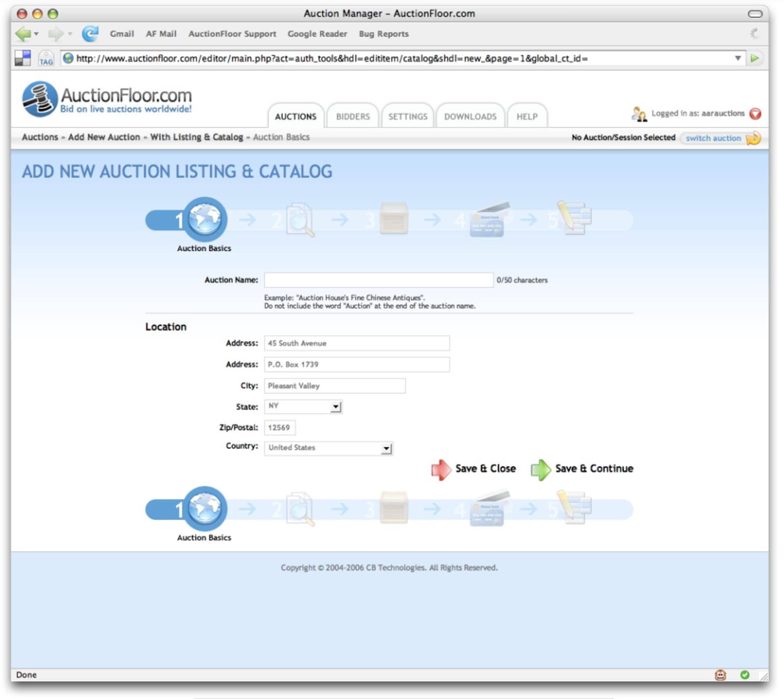The width and height of the screenshot is (784, 699).
Task: Click the bottom step 1 globe icon
Action: [205, 509]
